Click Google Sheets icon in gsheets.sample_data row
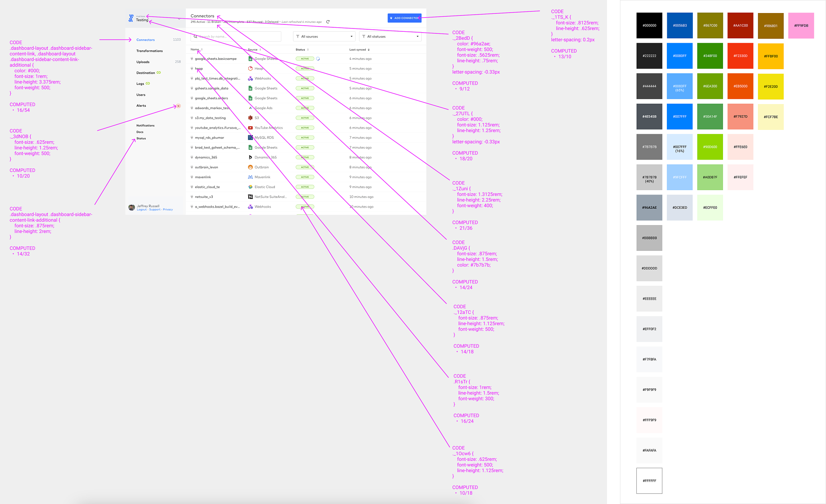 pos(250,88)
